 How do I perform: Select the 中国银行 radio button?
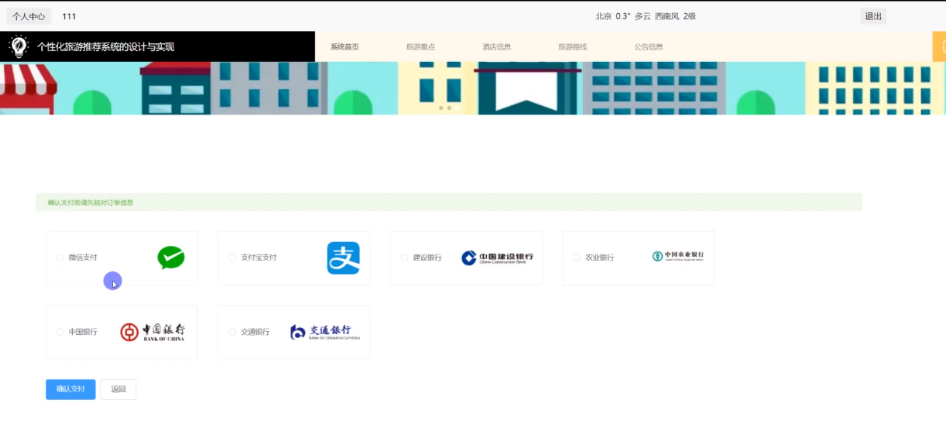[60, 332]
